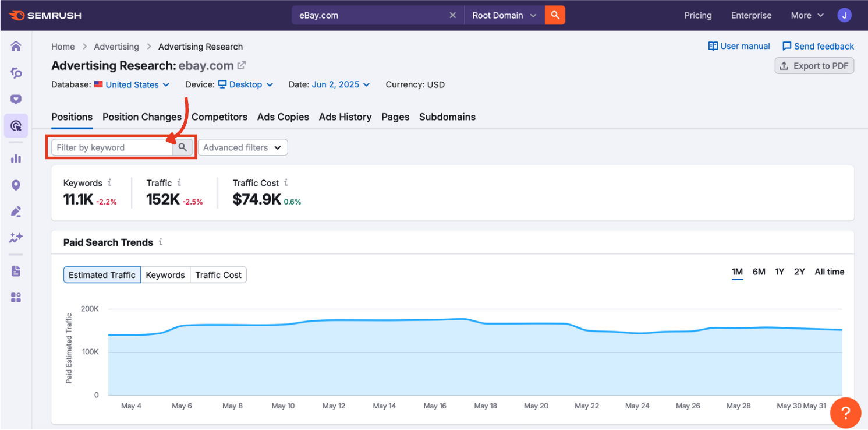Start the search with the orange magnifier button
This screenshot has width=868, height=430.
tap(554, 15)
